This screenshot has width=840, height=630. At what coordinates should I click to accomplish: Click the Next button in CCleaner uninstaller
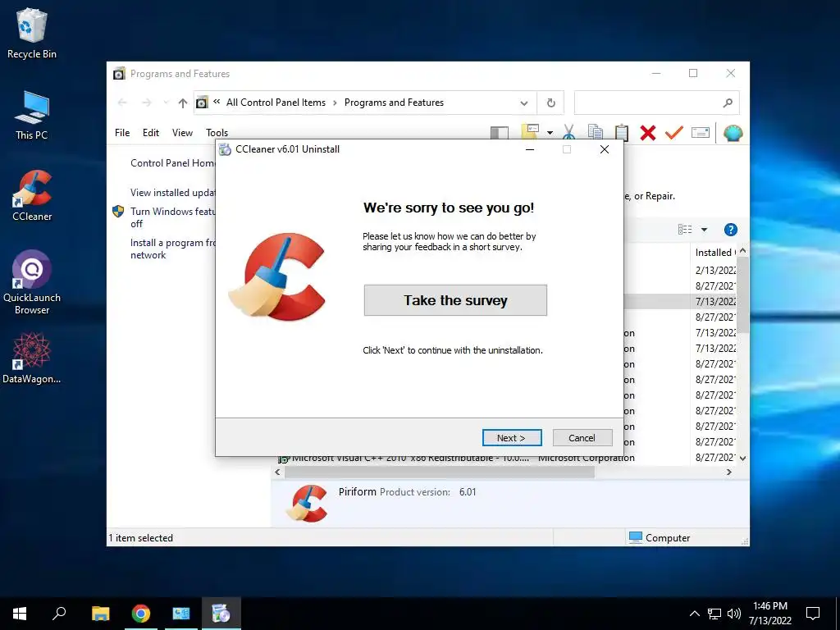[x=512, y=438]
